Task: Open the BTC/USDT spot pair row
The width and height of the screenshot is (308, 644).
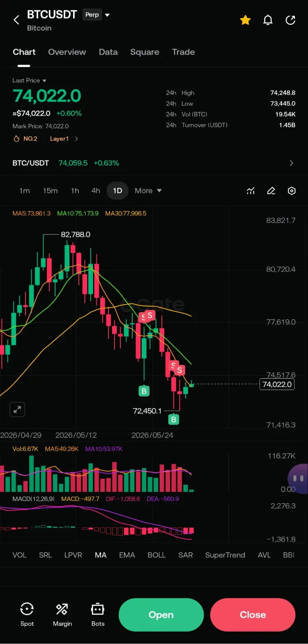Action: click(154, 163)
